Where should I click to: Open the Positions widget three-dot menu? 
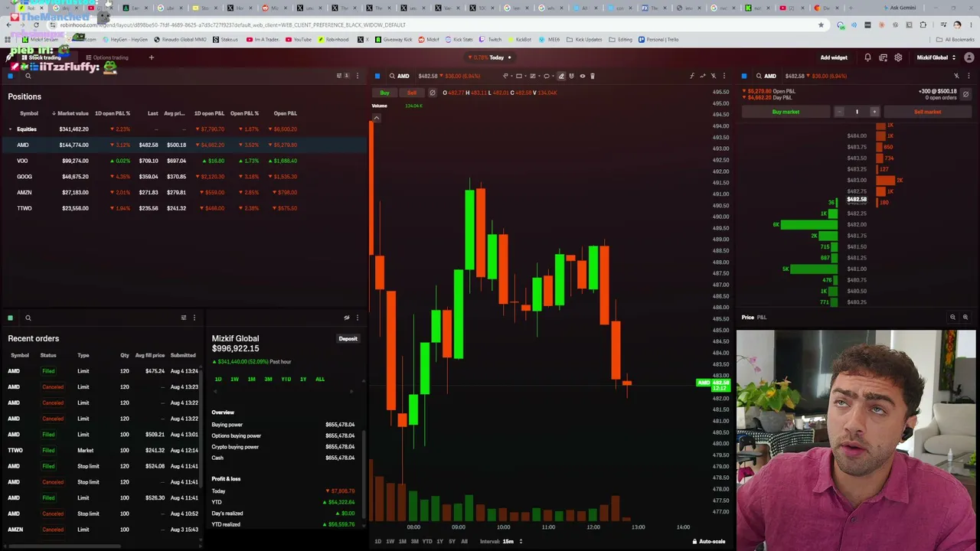coord(357,76)
